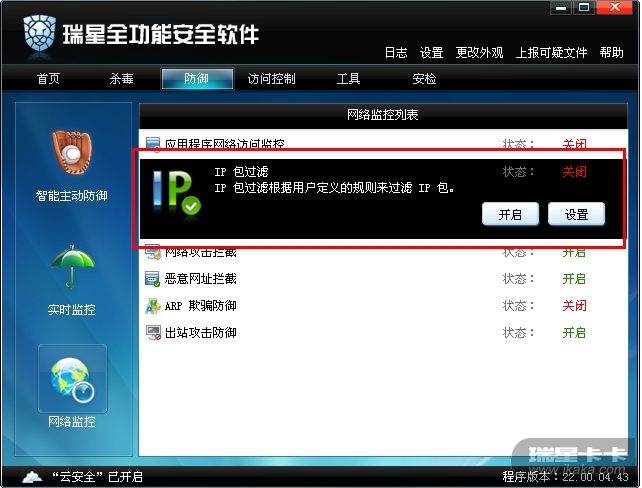Click 更改外观 in top menu
Viewport: 642px width, 488px height.
479,53
